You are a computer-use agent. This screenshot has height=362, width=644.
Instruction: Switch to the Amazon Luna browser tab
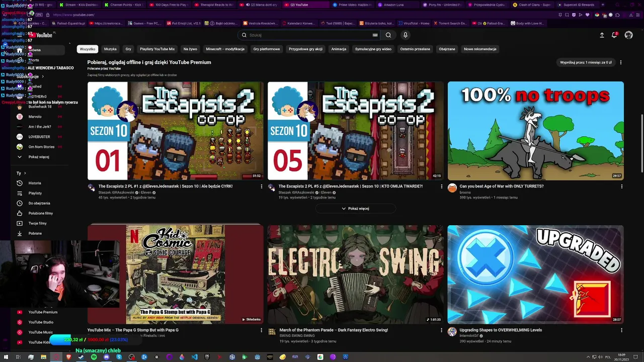click(396, 5)
